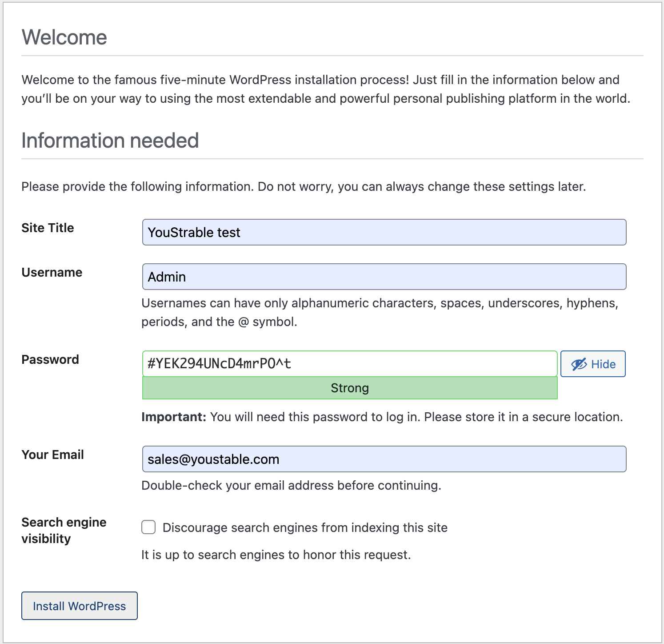
Task: Click into the Username field showing Admin
Action: coord(384,277)
